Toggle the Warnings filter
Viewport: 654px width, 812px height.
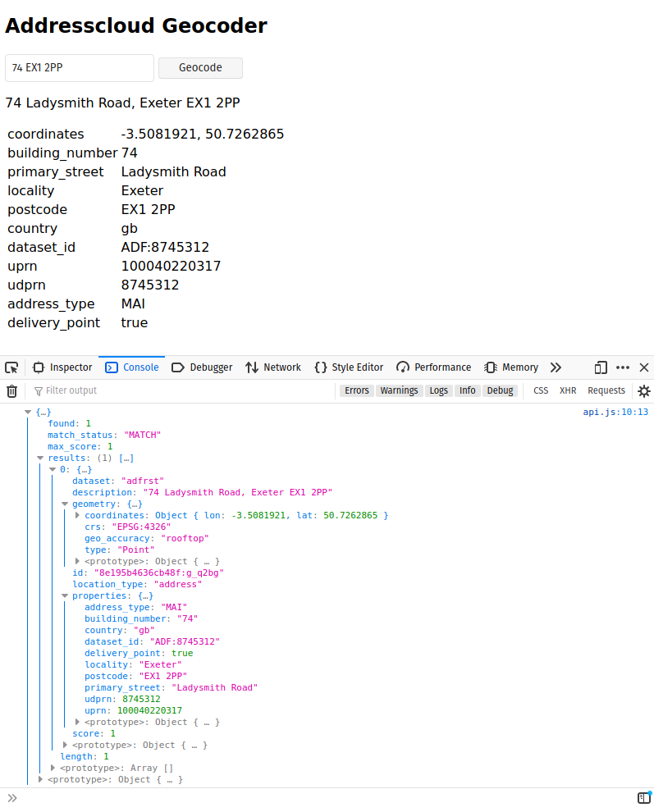[x=399, y=390]
